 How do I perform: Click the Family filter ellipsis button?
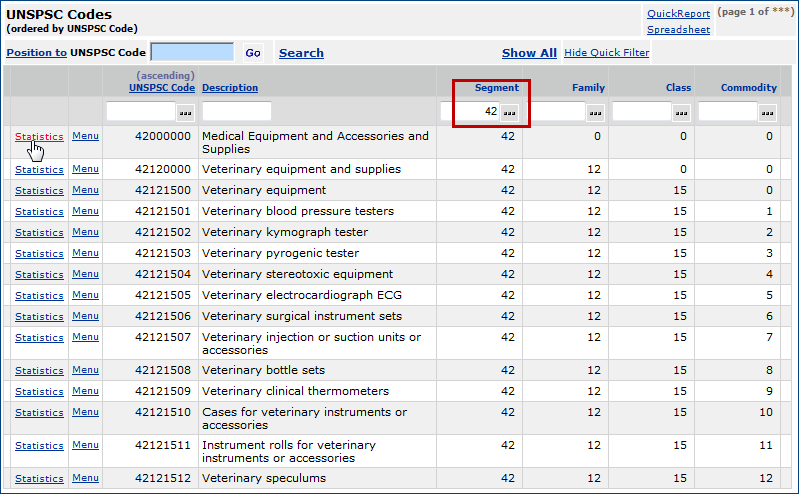(x=596, y=112)
